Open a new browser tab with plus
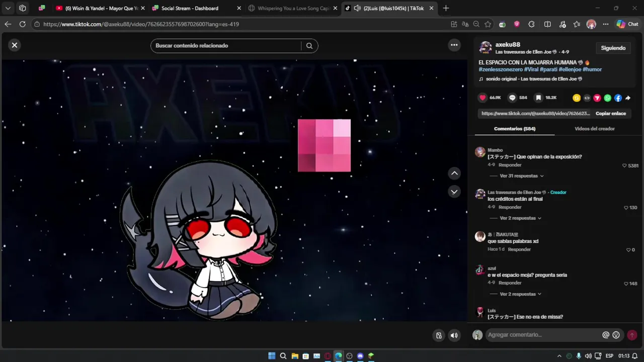Image resolution: width=644 pixels, height=362 pixels. [446, 8]
